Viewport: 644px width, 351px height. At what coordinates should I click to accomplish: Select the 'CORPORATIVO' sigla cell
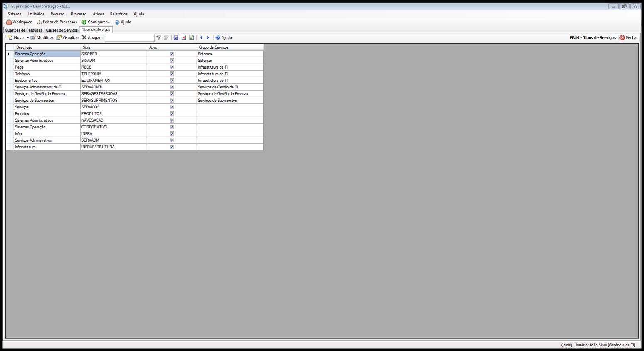[x=114, y=127]
